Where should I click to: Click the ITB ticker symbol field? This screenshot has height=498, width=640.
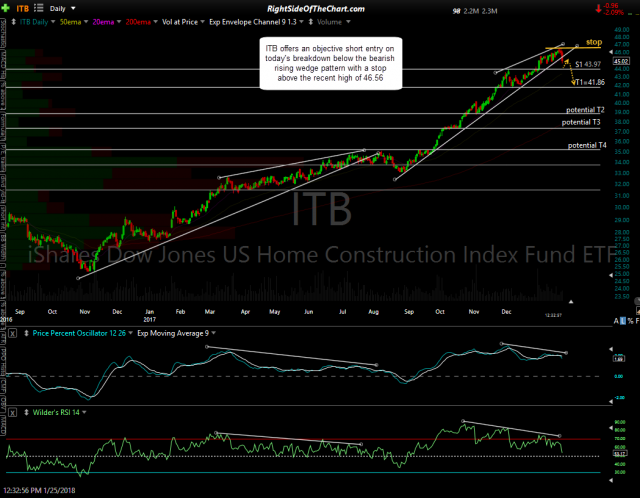click(22, 9)
